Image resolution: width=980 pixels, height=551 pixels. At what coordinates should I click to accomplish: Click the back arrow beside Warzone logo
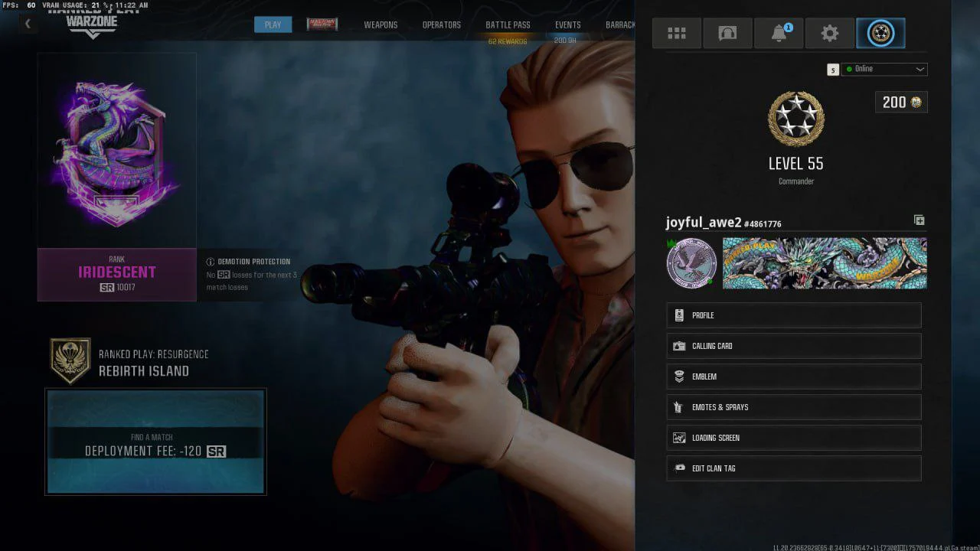coord(28,24)
